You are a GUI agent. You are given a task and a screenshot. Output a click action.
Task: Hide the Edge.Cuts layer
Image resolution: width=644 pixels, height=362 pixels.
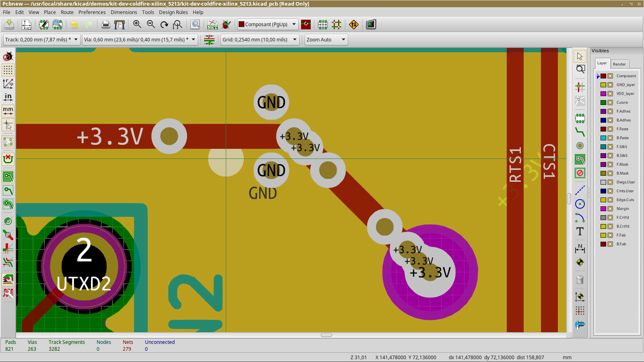(610, 200)
